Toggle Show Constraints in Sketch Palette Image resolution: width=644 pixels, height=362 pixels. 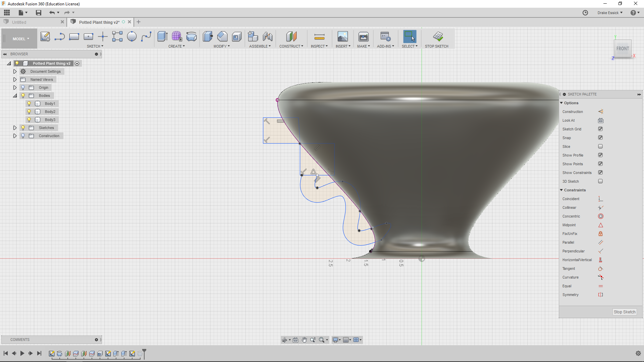coord(600,172)
